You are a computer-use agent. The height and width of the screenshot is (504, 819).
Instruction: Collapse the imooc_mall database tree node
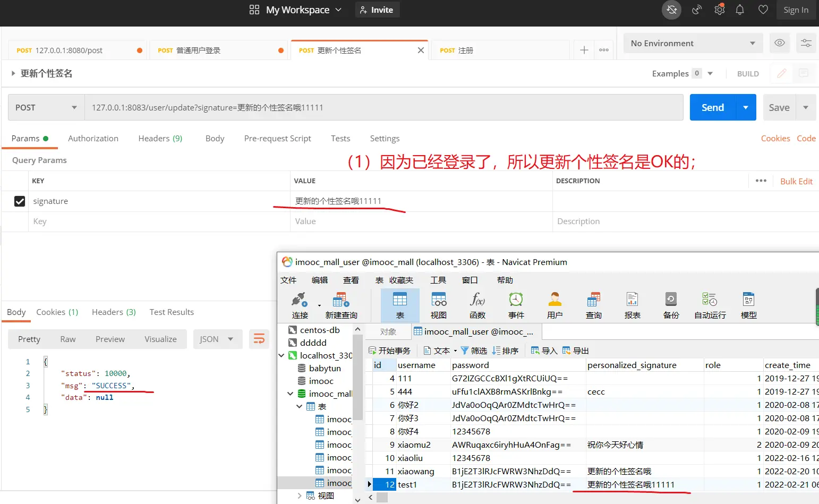pos(290,394)
